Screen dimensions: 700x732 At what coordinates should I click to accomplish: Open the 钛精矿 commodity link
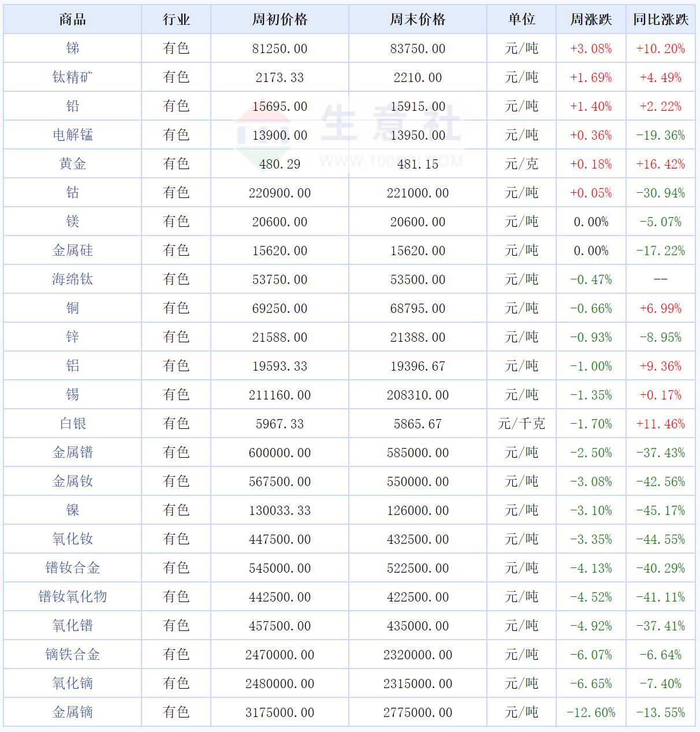[x=72, y=77]
